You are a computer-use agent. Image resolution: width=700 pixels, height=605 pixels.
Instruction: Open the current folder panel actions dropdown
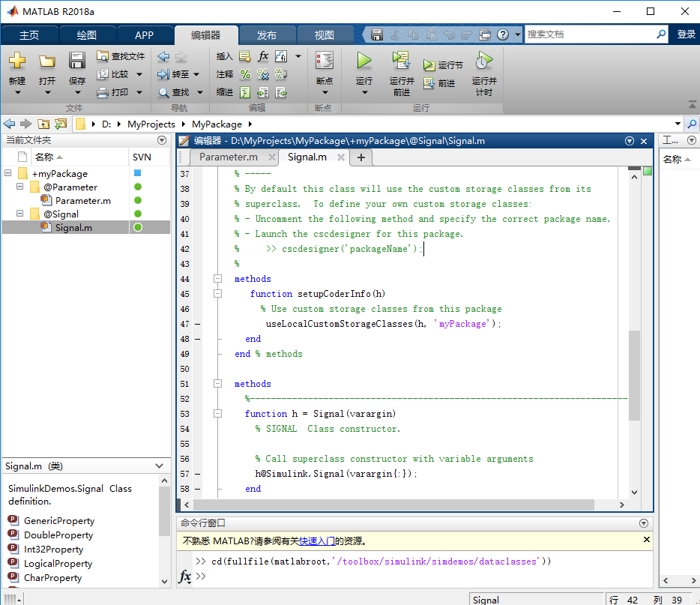[162, 140]
